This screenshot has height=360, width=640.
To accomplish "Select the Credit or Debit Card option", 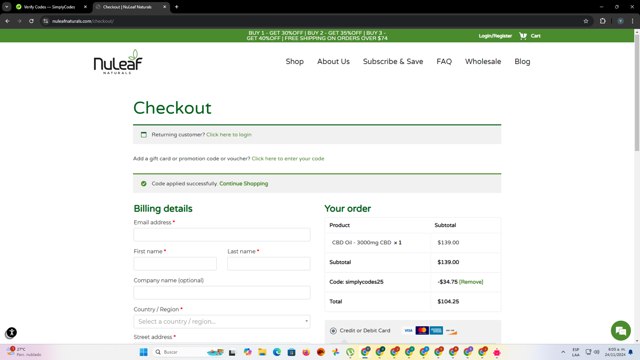I will pos(333,331).
